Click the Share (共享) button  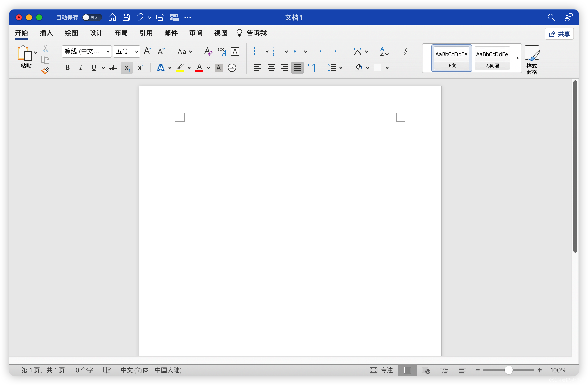click(x=559, y=34)
